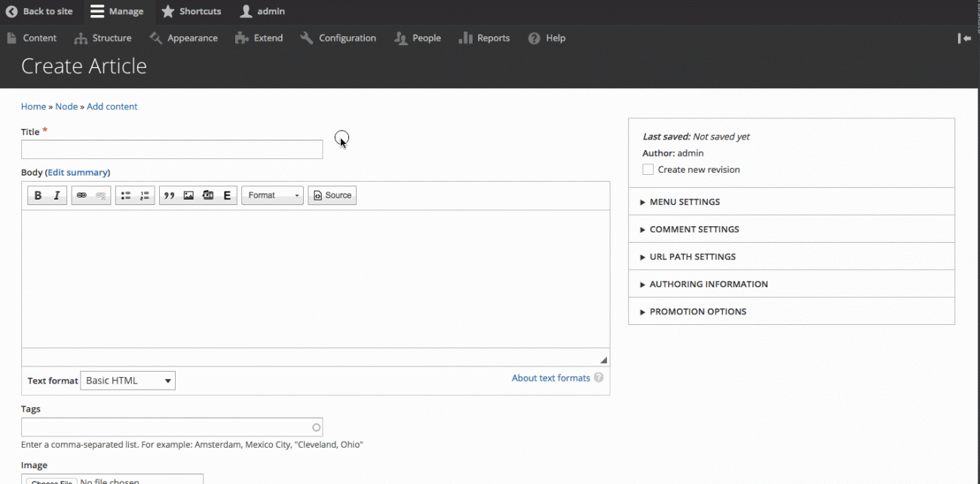Open the People admin menu

[418, 38]
